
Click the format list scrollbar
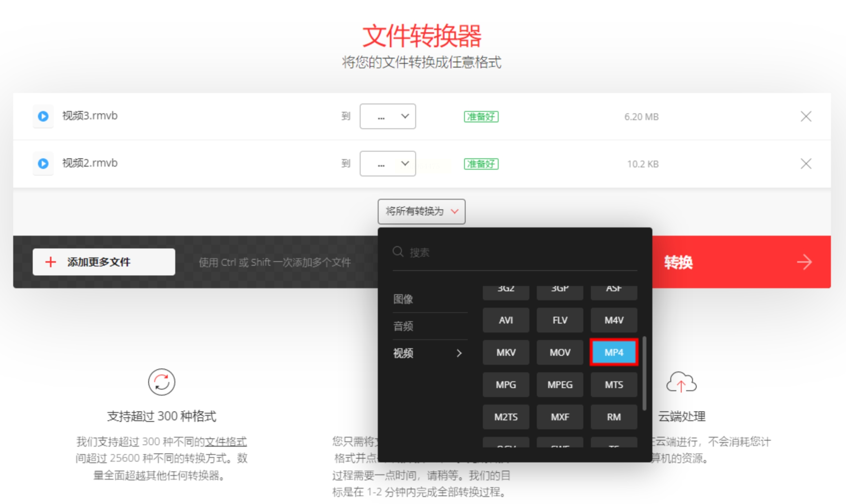(644, 373)
